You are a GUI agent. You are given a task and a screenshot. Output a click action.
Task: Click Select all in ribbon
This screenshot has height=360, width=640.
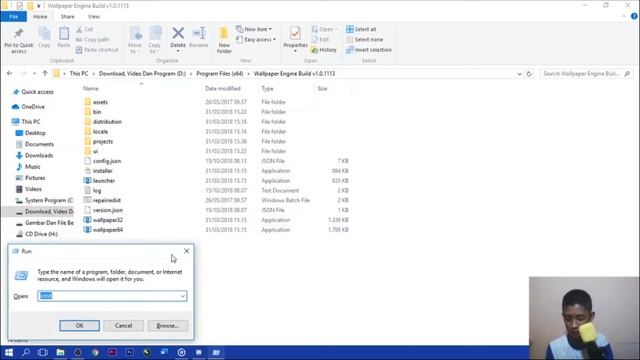click(361, 29)
